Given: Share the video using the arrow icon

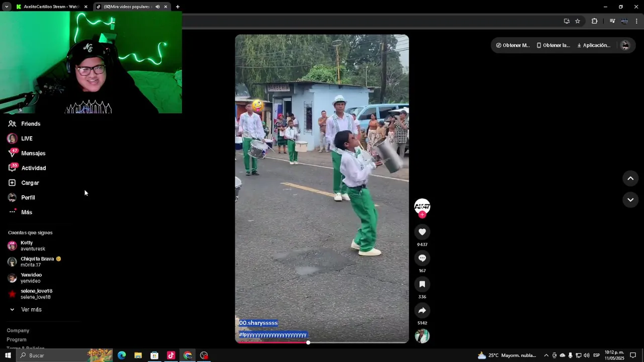Looking at the screenshot, I should coord(422,310).
